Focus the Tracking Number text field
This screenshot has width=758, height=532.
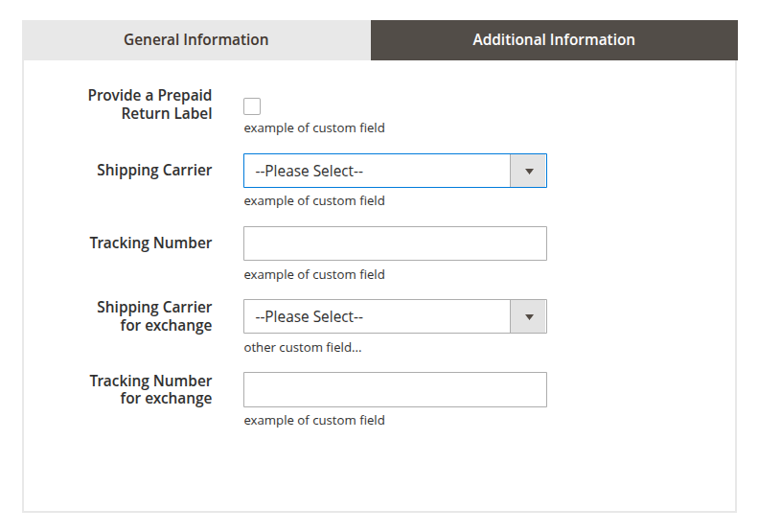point(395,243)
